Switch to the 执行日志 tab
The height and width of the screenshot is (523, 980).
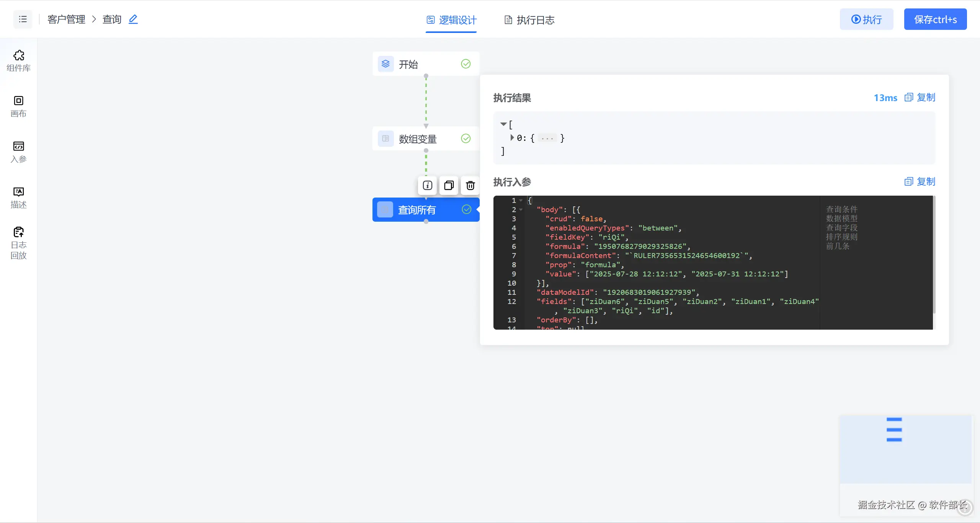(x=529, y=20)
